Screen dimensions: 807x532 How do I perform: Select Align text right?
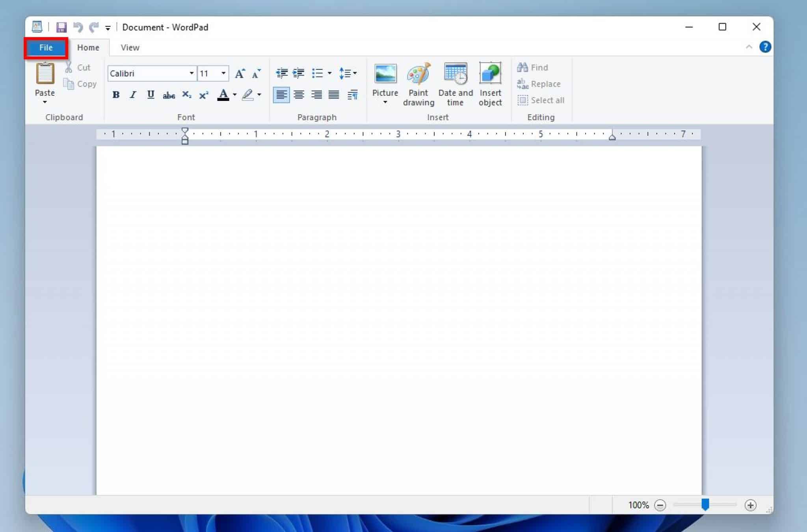coord(316,95)
